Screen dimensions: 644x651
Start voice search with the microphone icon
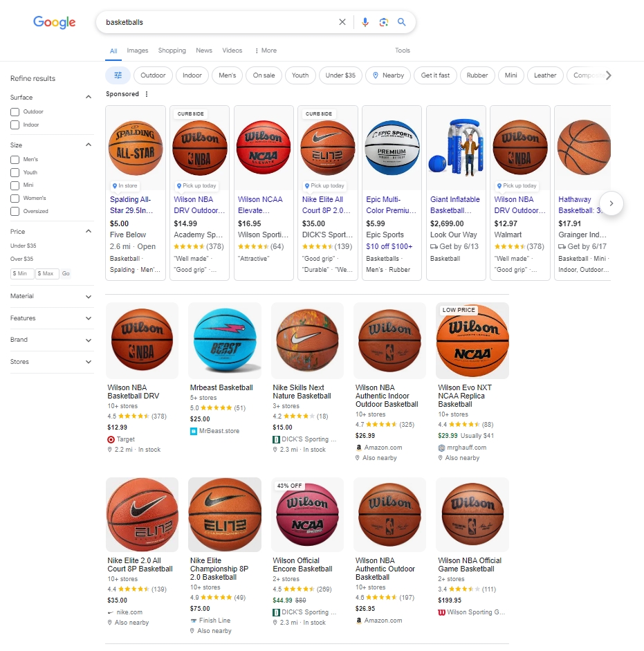(x=365, y=22)
